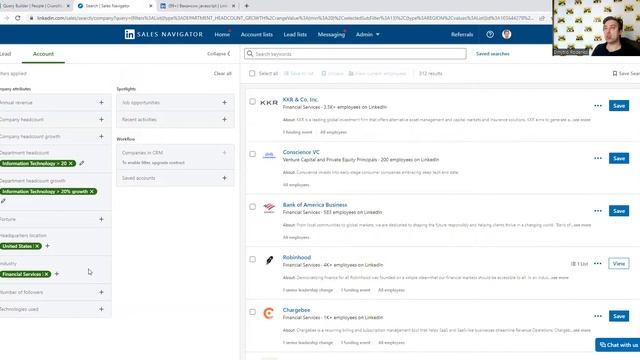
Task: Open more options for Robinhood
Action: (598, 264)
